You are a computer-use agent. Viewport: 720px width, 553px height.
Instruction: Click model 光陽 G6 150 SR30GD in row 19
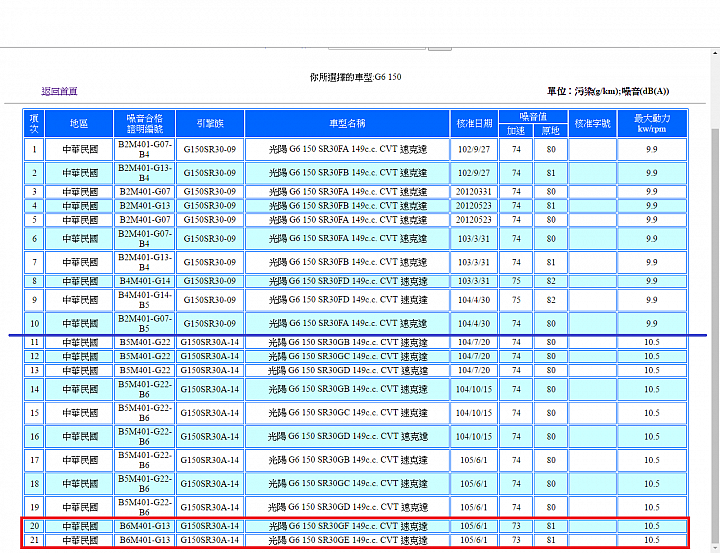coord(347,507)
